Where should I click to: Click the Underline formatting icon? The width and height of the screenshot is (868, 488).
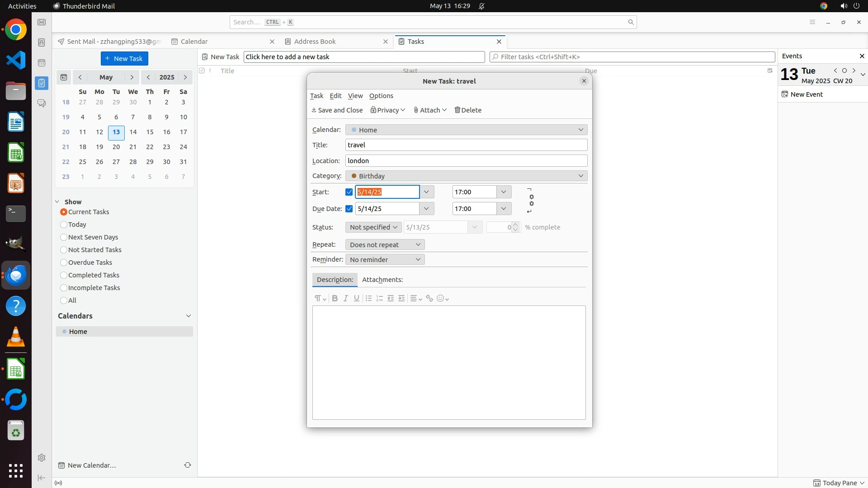coord(357,298)
